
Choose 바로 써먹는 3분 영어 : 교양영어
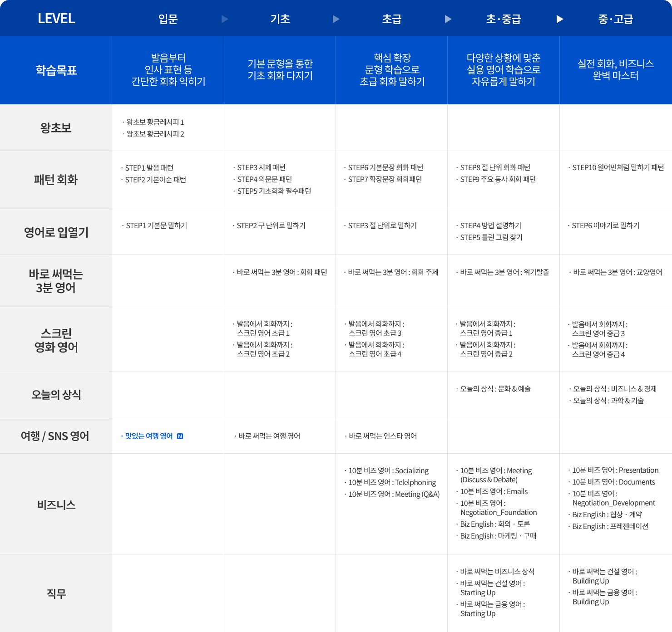[618, 272]
